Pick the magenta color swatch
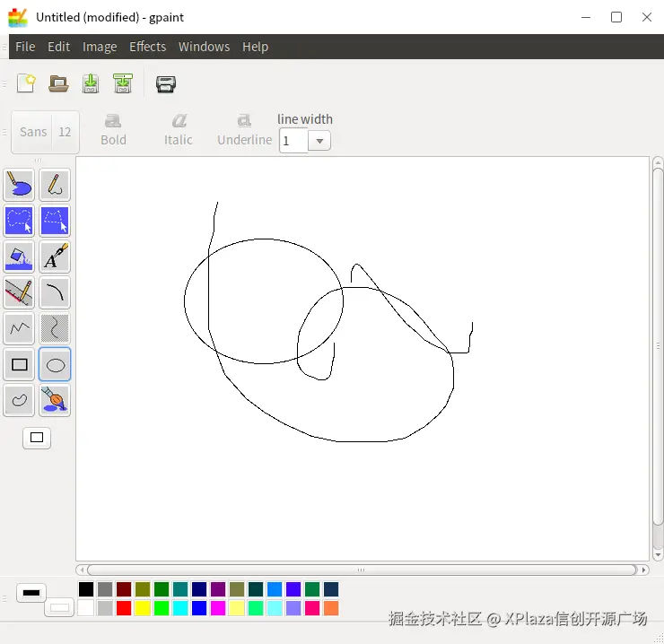 pyautogui.click(x=218, y=608)
